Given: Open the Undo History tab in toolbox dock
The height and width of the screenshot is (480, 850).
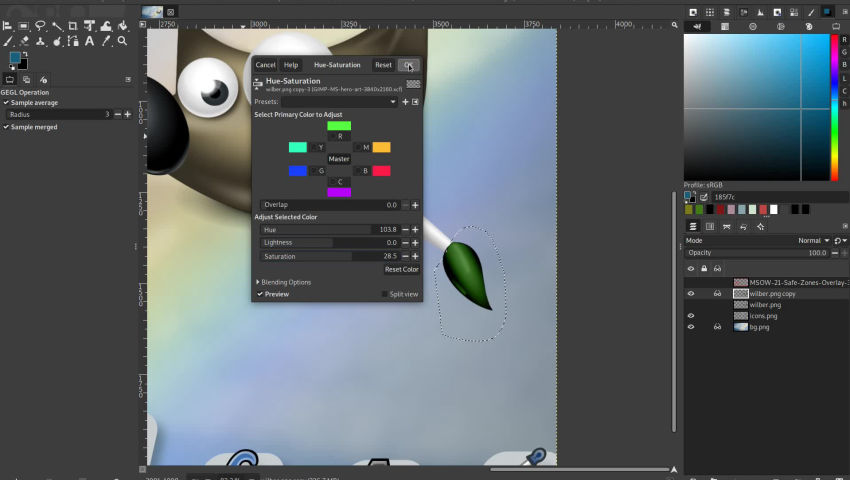Looking at the screenshot, I should point(43,80).
